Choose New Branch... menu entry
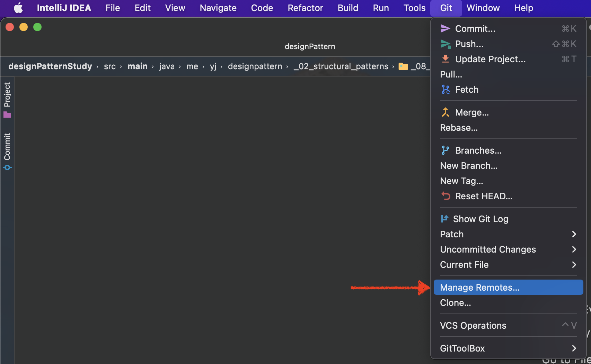The width and height of the screenshot is (591, 364). 508,166
